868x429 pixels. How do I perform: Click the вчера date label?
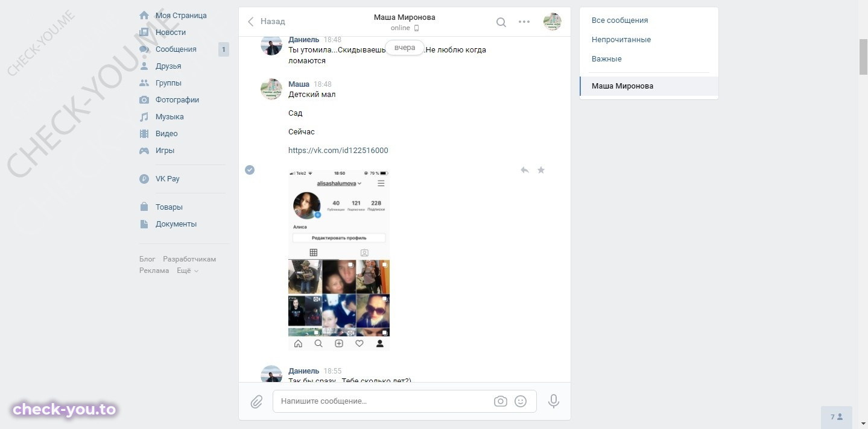(405, 48)
